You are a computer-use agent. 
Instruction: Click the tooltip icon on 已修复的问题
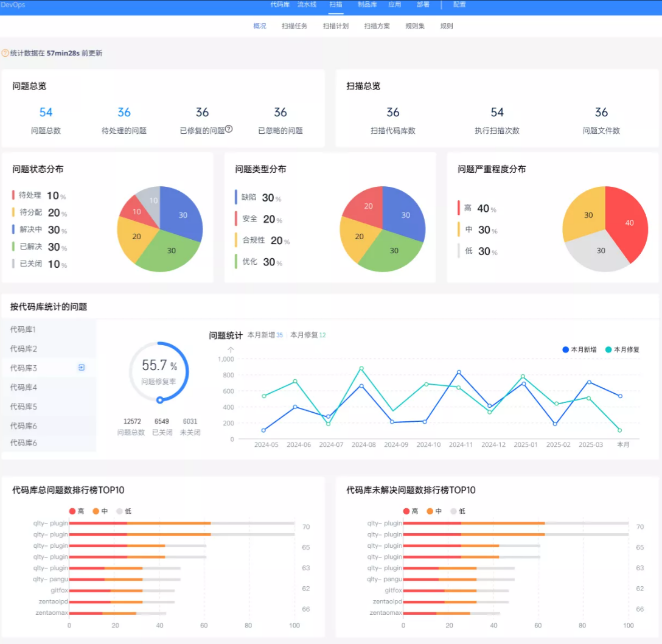point(228,128)
